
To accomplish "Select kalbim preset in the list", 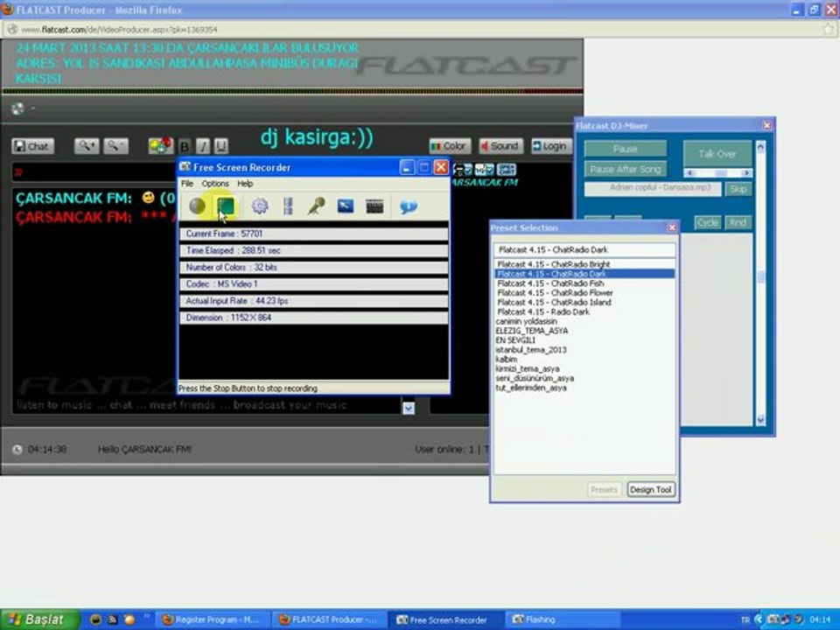I will point(584,360).
